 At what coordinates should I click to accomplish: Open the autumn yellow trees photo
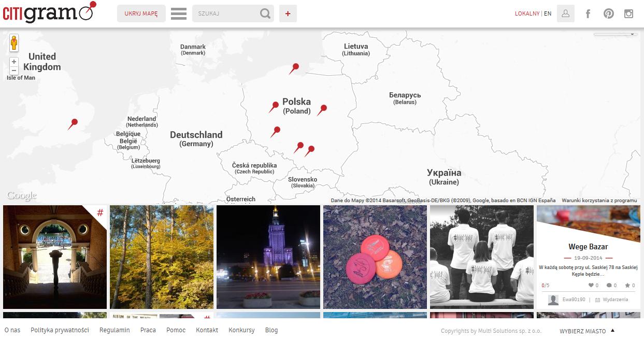point(162,257)
